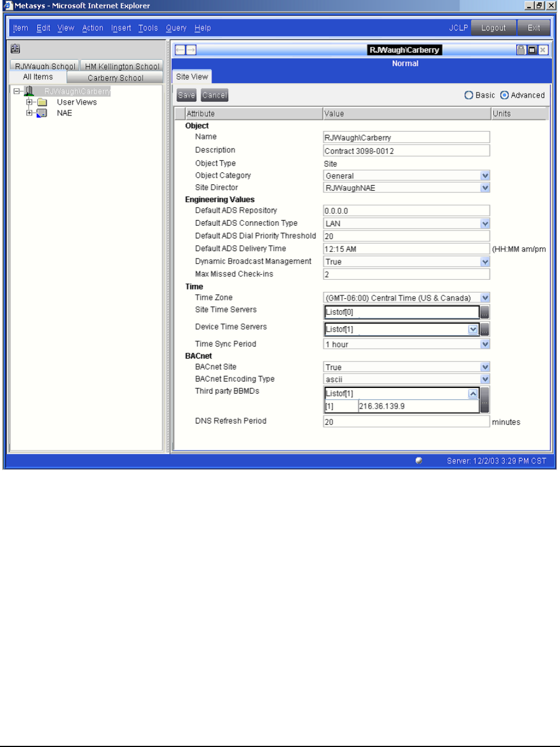Open the Edit menu
The width and height of the screenshot is (560, 747).
pos(43,28)
